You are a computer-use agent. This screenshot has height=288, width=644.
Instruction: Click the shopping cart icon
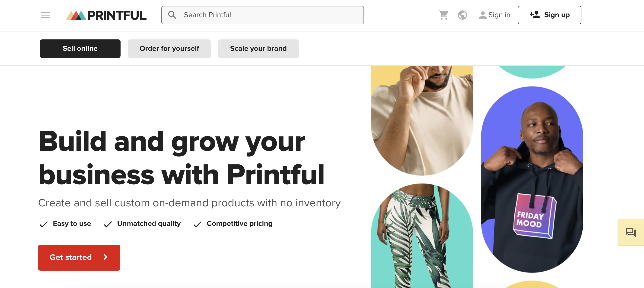(443, 15)
